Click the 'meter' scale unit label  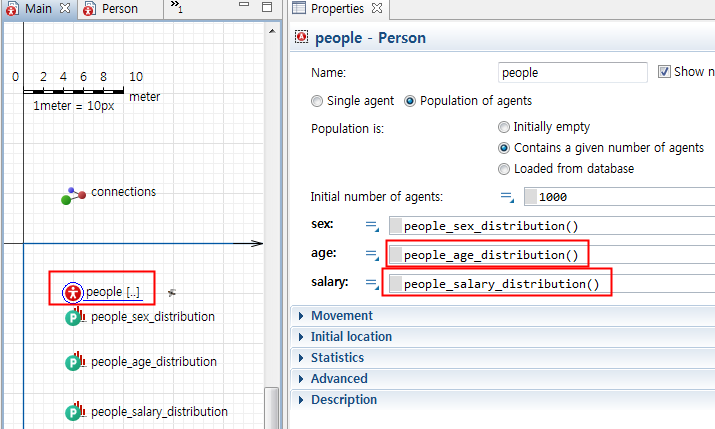pyautogui.click(x=145, y=97)
